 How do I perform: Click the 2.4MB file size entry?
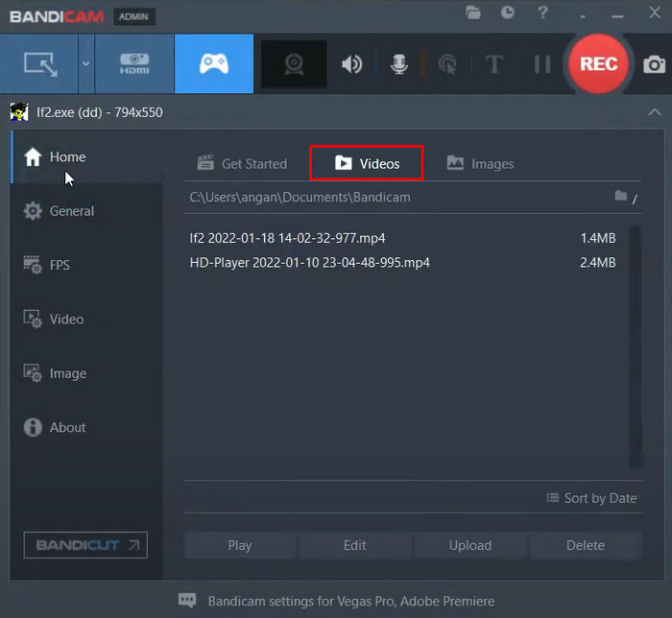pos(598,263)
